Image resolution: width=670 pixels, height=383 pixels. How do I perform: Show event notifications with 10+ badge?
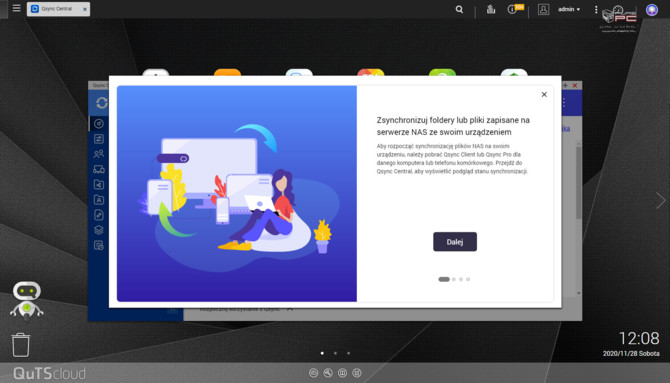click(515, 9)
